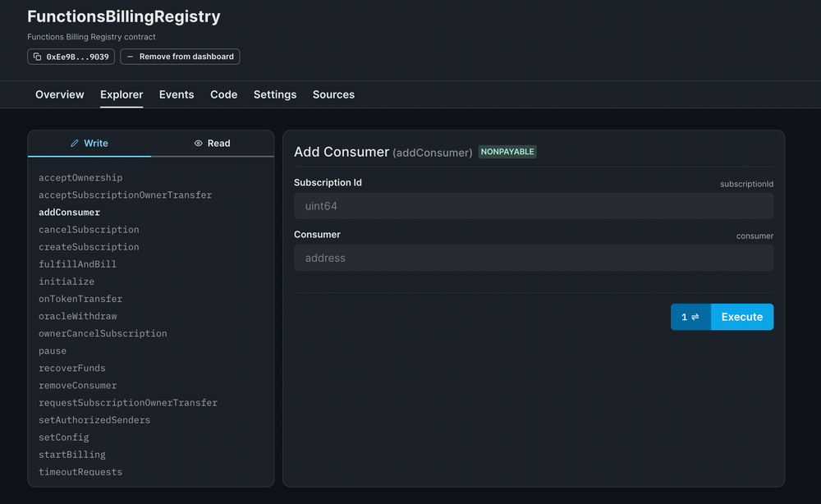Click the minus icon beside Remove from dashboard
Screen dimensions: 821x504
pos(131,57)
